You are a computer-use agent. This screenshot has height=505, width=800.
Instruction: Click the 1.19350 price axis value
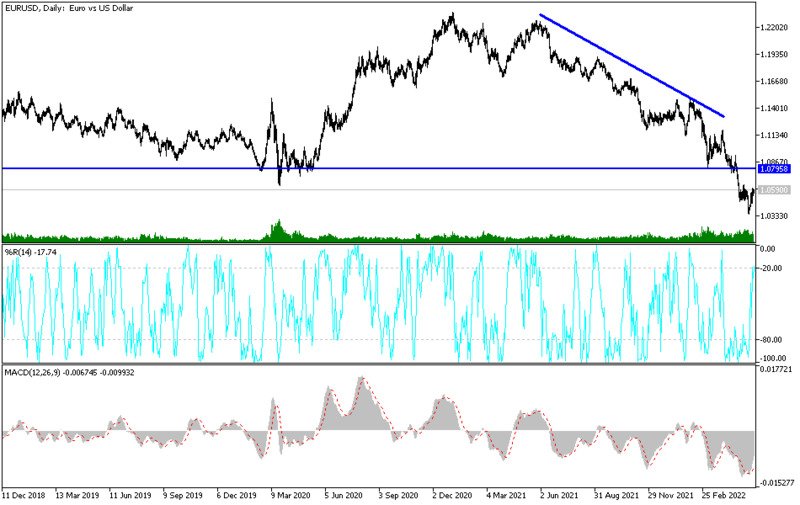click(774, 55)
